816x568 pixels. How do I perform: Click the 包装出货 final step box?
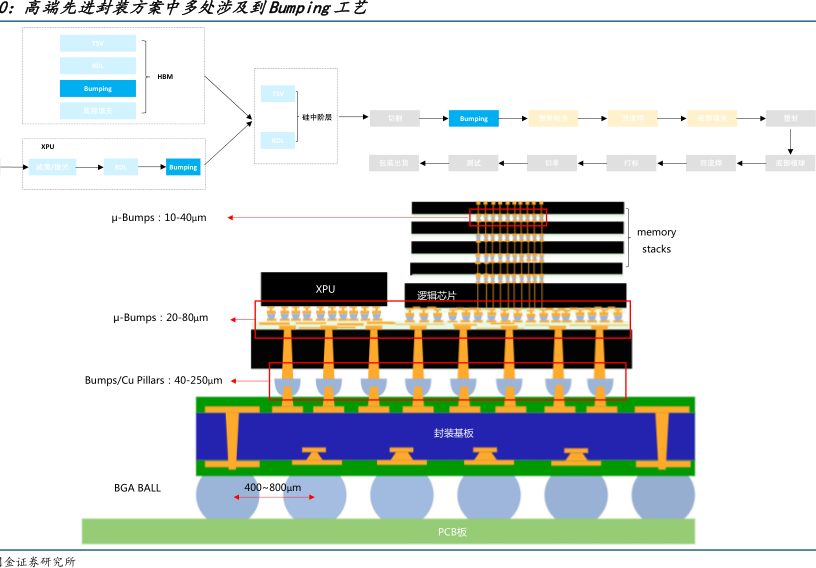(395, 162)
